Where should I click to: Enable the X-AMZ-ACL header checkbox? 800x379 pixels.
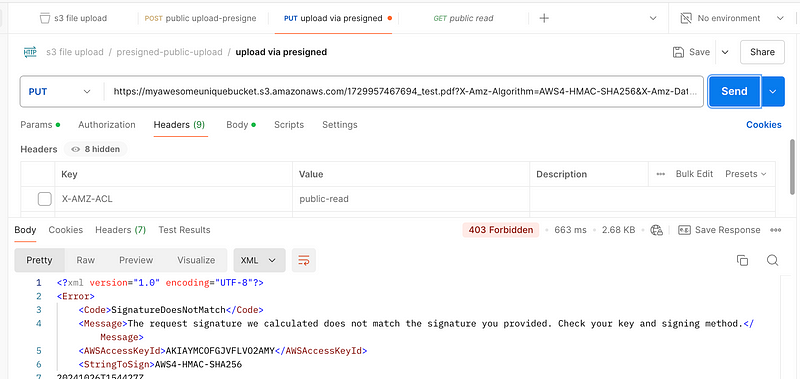(x=45, y=199)
